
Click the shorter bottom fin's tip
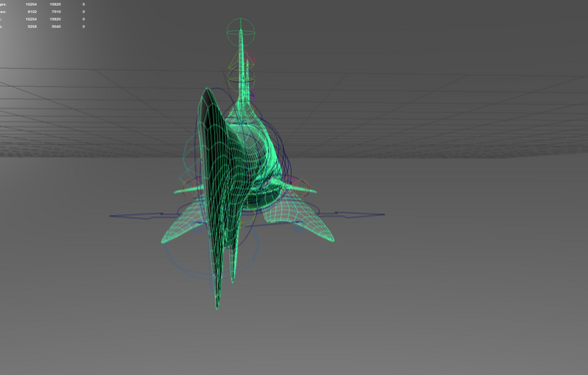pyautogui.click(x=232, y=279)
